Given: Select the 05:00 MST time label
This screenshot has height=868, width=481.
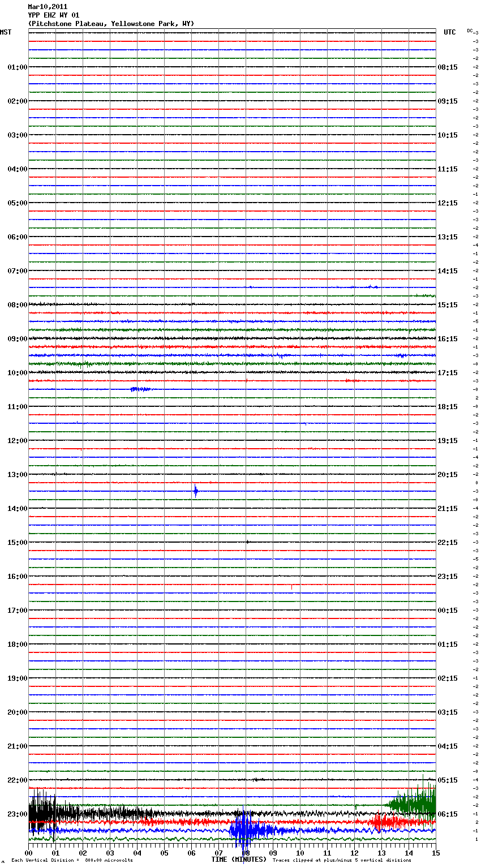Looking at the screenshot, I should pos(18,203).
